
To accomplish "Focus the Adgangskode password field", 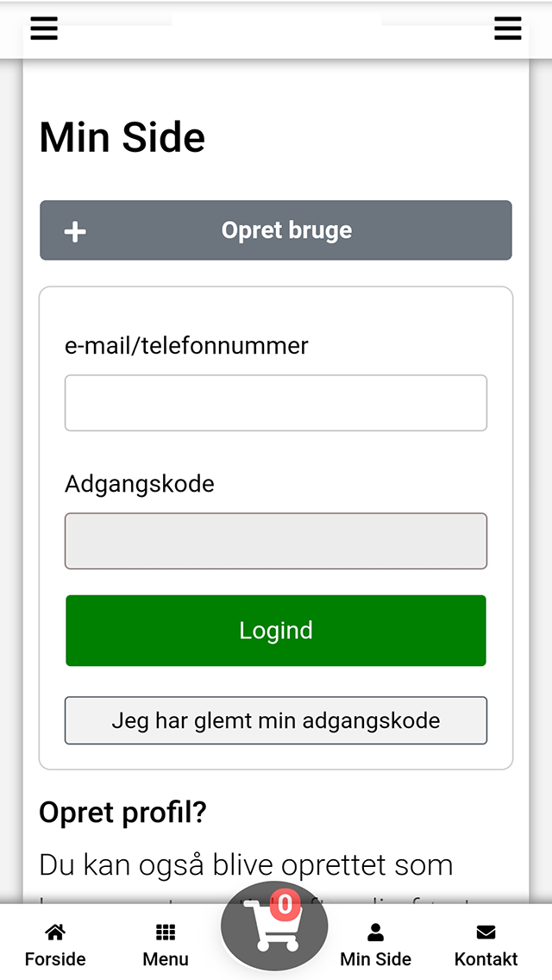I will pos(276,541).
